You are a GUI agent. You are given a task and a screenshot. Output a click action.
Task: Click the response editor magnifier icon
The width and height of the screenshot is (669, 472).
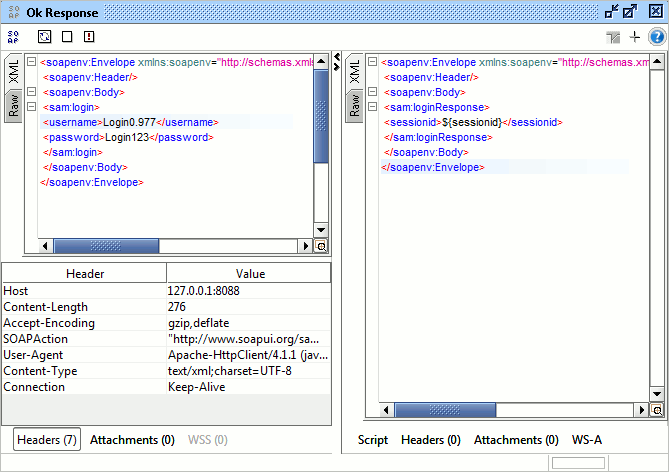(x=657, y=410)
